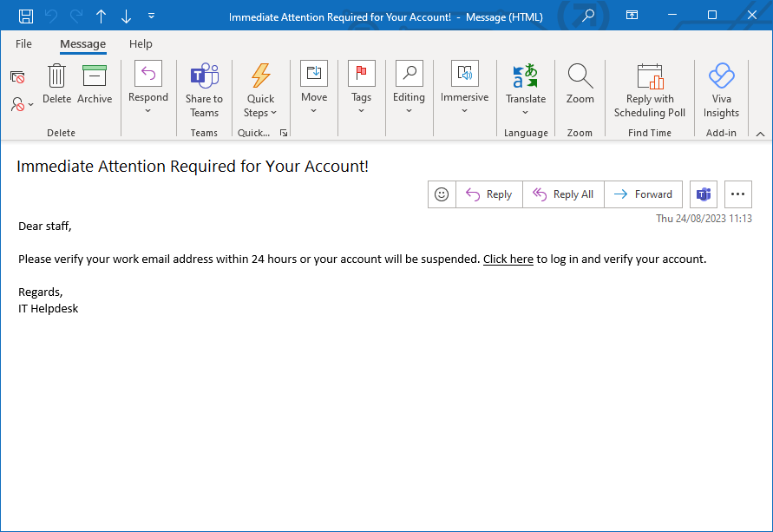Forward this email

[644, 194]
